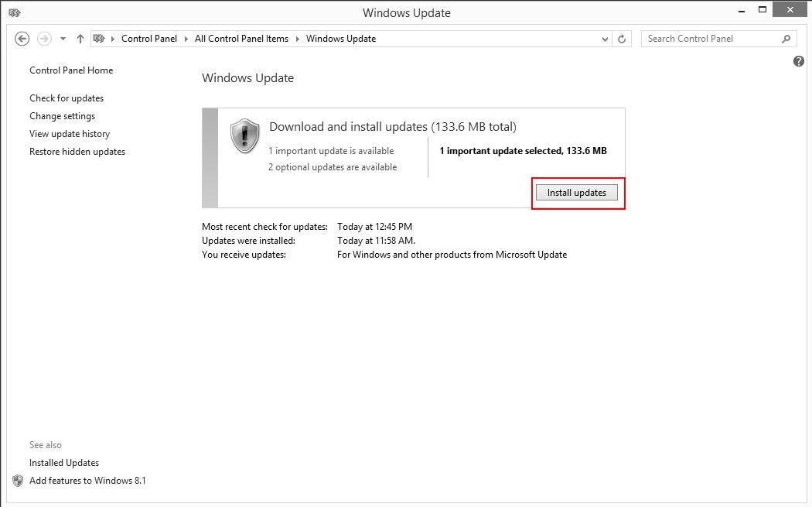Screen dimensions: 812x507
Task: Open the recent locations dropdown arrow
Action: tap(63, 39)
